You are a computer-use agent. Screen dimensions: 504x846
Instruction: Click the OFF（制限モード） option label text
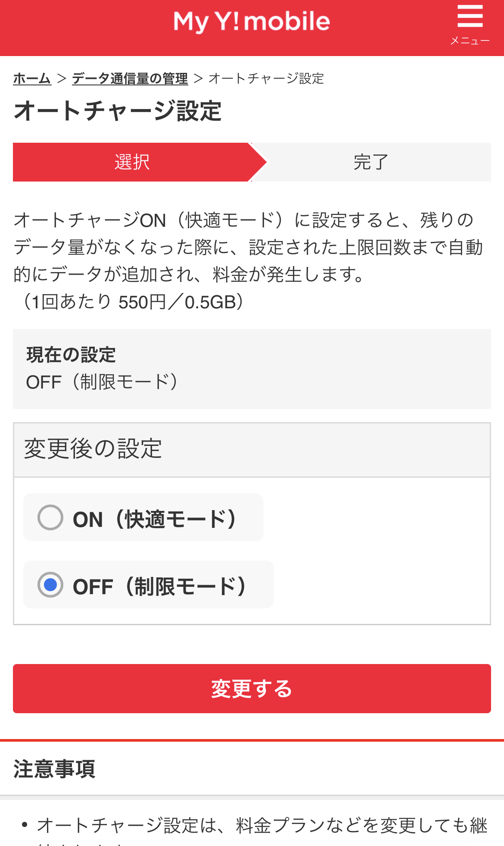pyautogui.click(x=160, y=586)
